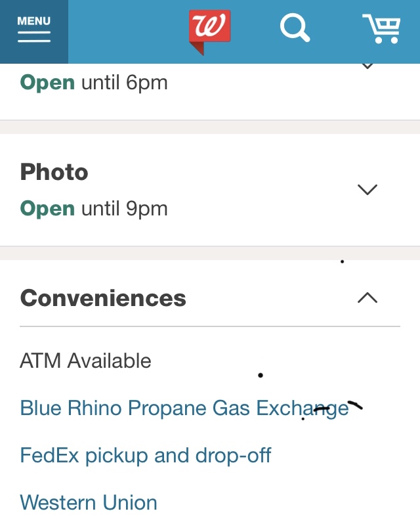
Task: Tap the three-line hamburger lines under MENU
Action: click(x=34, y=37)
